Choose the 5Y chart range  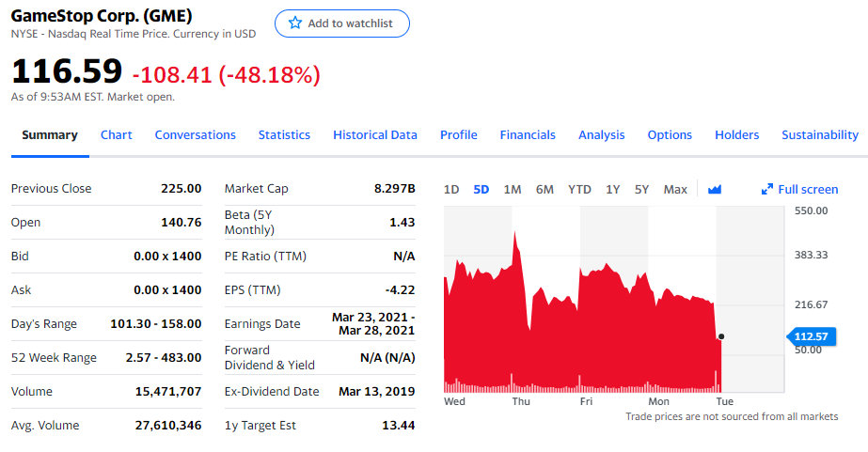(641, 189)
